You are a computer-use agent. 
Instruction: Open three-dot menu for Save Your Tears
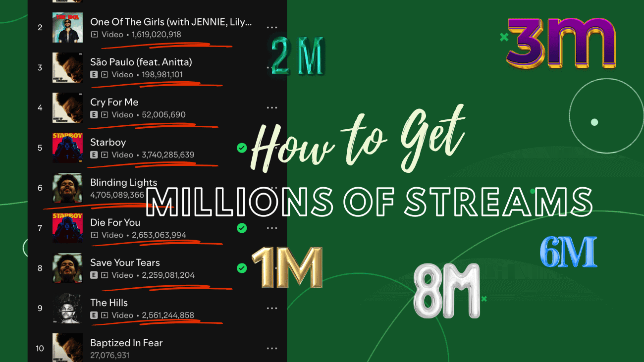[x=272, y=268]
